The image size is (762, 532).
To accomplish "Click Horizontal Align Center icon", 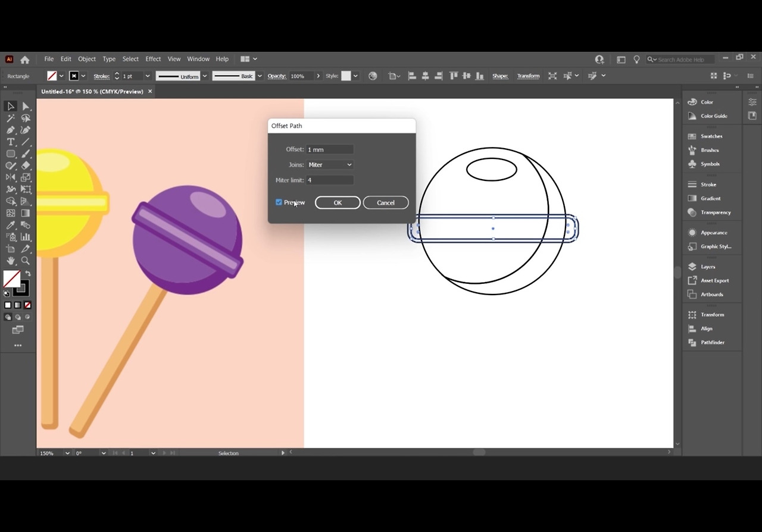I will coord(425,76).
